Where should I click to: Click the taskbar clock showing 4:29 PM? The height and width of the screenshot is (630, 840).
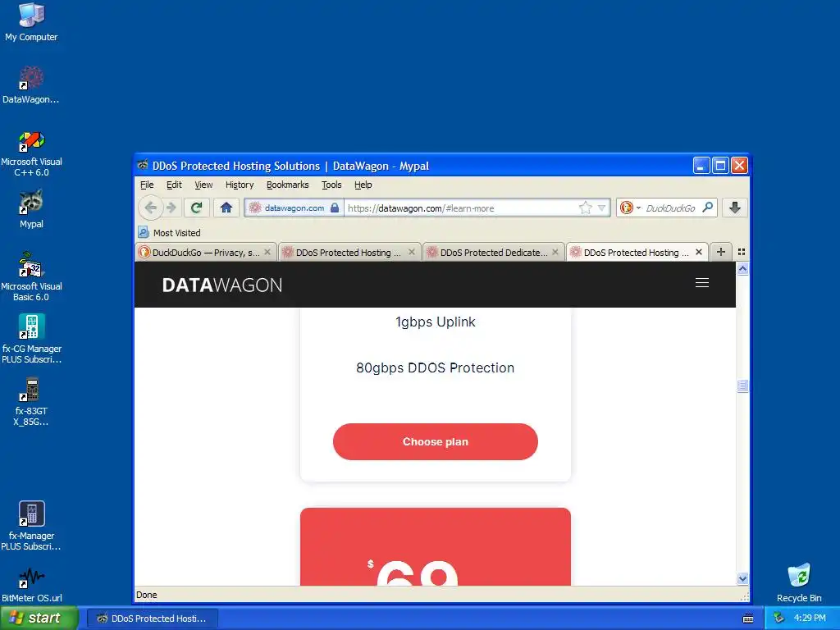[x=810, y=618]
